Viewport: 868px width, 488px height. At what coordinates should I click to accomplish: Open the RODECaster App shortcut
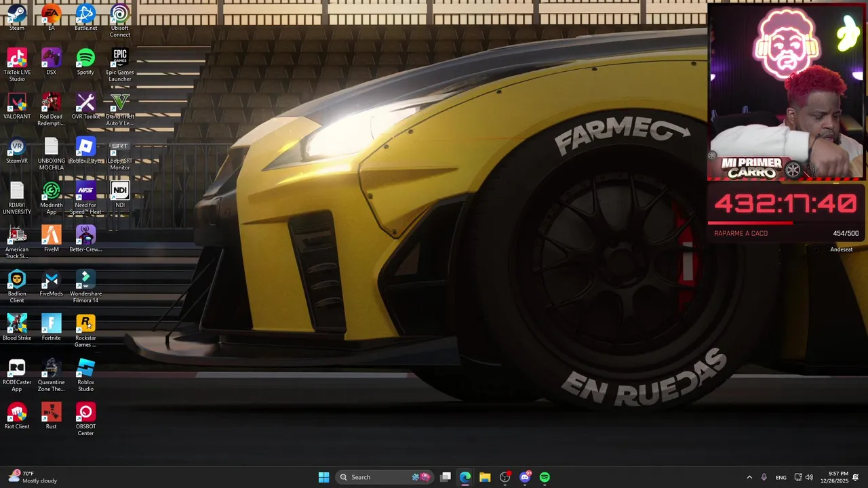17,375
